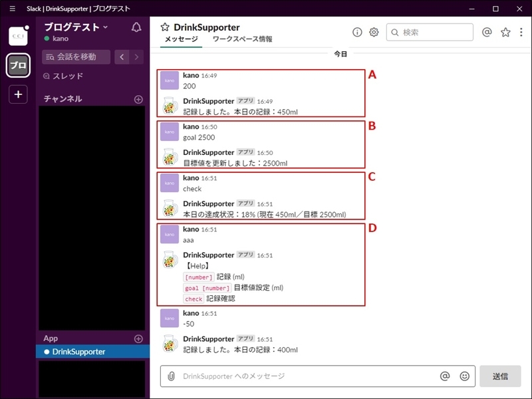Add a new workspace with plus button
532x399 pixels.
(18, 94)
